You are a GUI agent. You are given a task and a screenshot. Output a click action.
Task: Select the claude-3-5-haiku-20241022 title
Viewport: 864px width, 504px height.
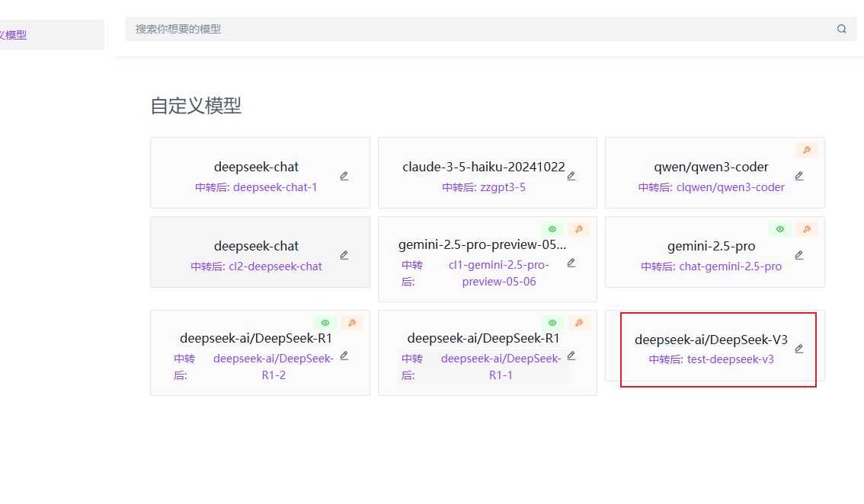coord(484,167)
